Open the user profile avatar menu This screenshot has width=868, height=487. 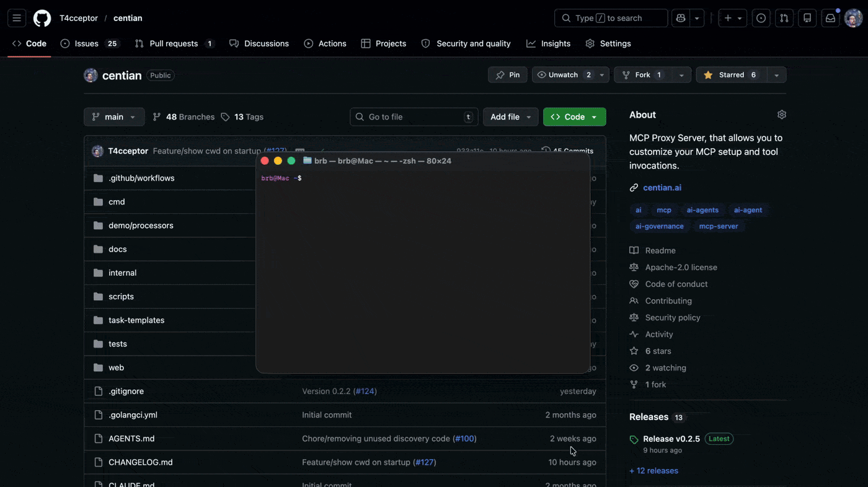pyautogui.click(x=853, y=18)
